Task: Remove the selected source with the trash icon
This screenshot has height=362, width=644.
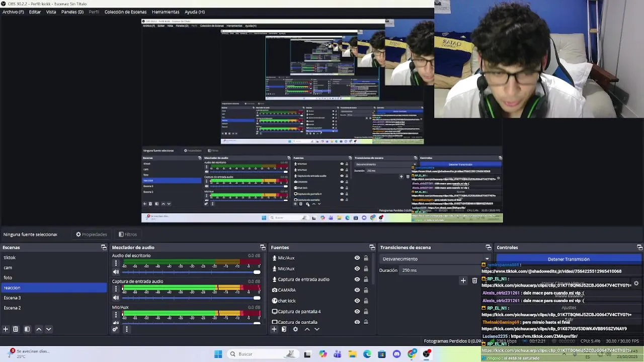Action: [284, 329]
